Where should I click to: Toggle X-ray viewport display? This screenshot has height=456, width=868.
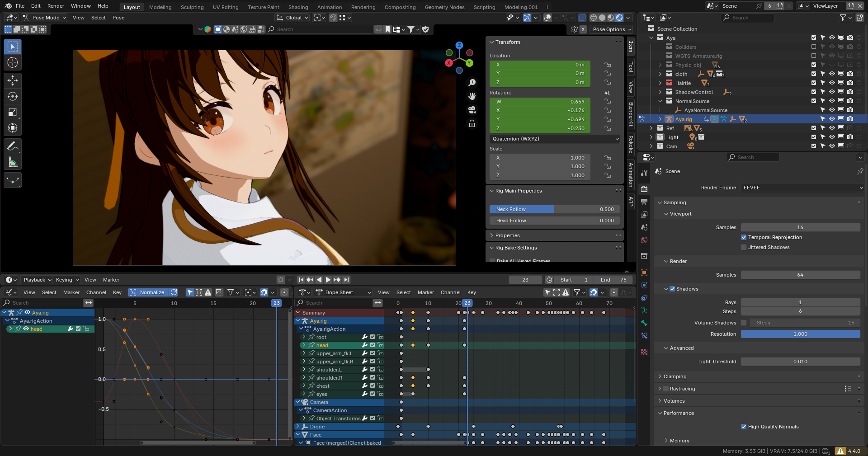582,18
